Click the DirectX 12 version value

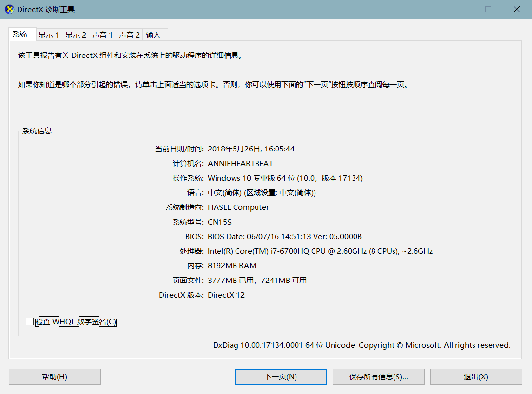pyautogui.click(x=226, y=295)
